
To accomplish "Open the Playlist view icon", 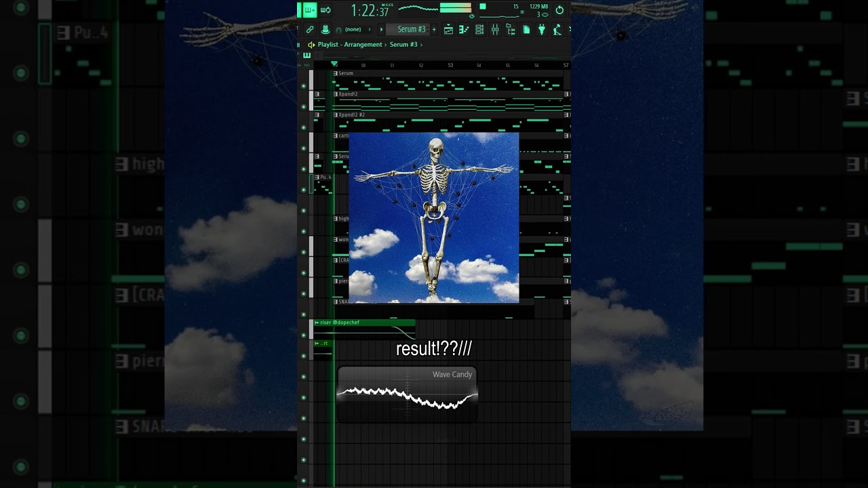I will point(448,29).
